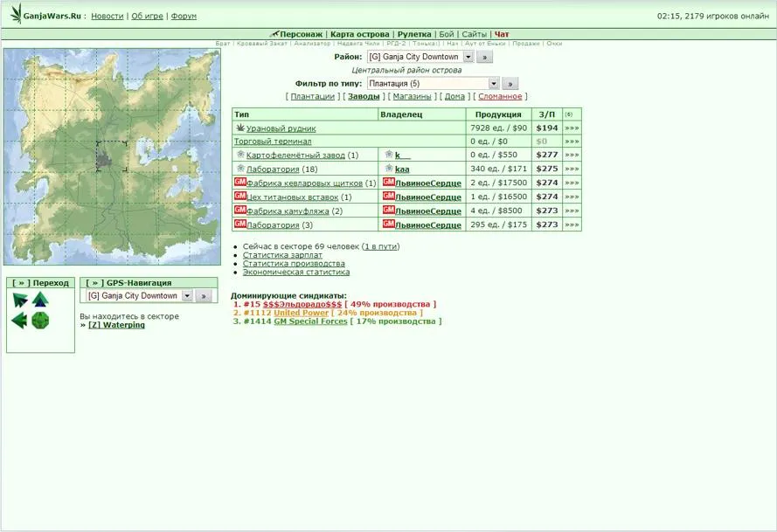Click the west movement arrow icon
The image size is (777, 532).
point(20,321)
